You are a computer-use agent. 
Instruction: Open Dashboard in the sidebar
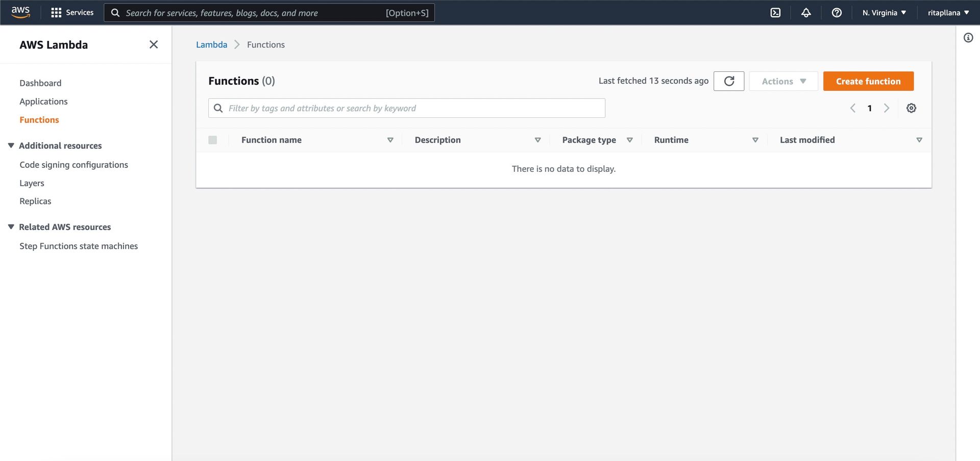[40, 83]
